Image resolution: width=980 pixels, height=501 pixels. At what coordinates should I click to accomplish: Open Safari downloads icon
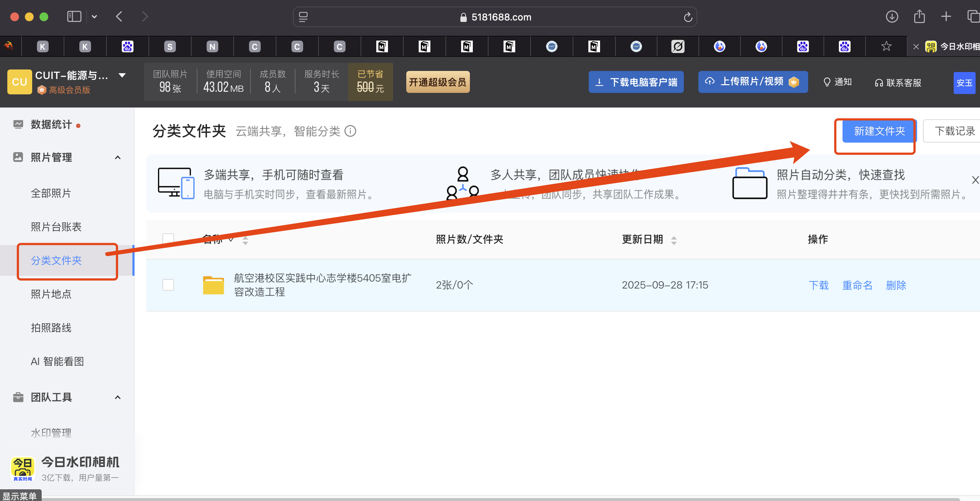[x=892, y=16]
